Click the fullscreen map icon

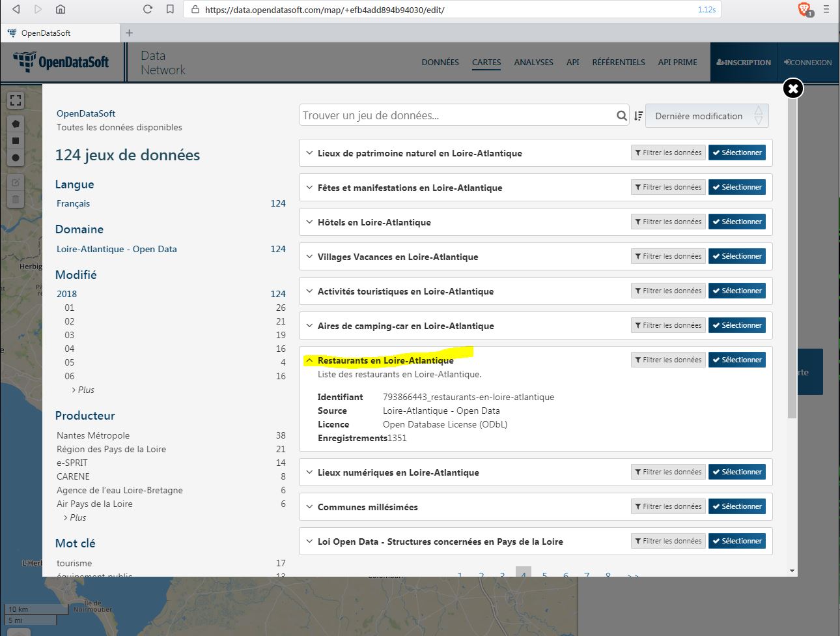tap(16, 100)
